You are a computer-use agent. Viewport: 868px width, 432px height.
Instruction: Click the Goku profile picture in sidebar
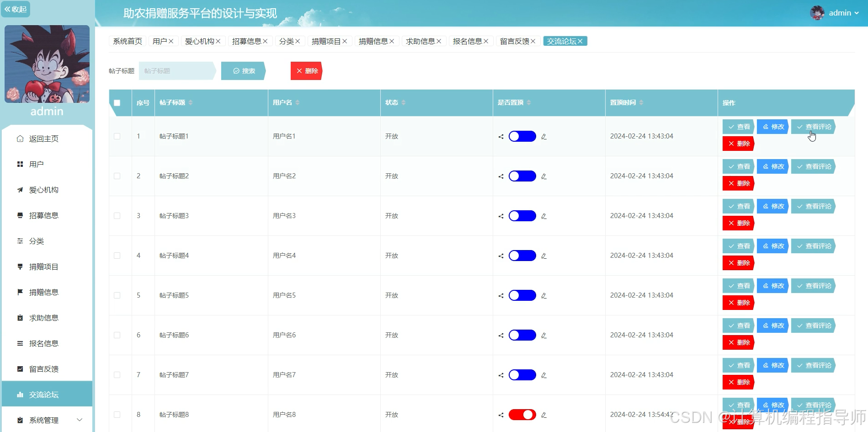coord(47,64)
